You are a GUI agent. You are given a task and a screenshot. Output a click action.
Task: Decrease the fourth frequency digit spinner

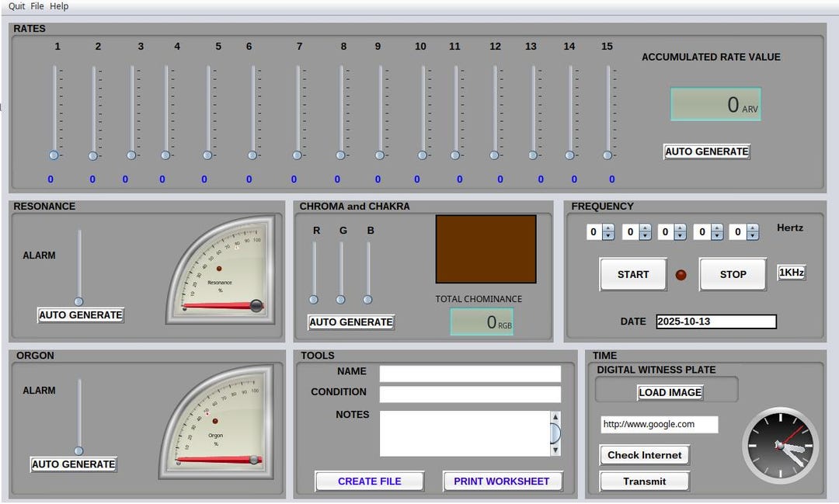click(x=717, y=236)
